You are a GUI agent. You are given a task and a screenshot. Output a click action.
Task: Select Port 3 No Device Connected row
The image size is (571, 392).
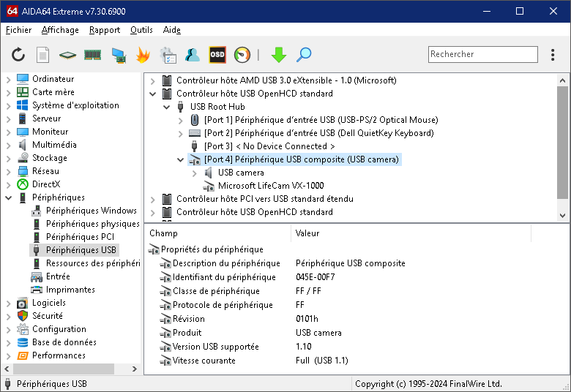click(x=269, y=146)
